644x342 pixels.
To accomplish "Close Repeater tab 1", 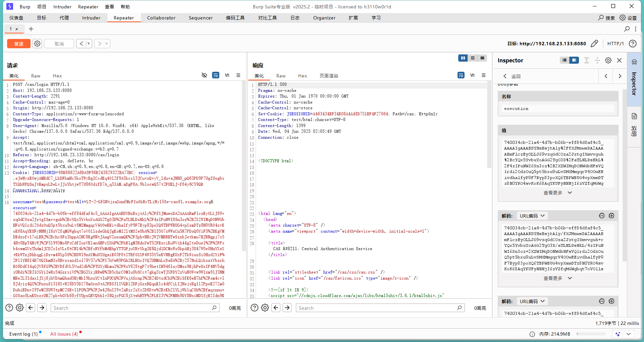I will click(x=17, y=29).
